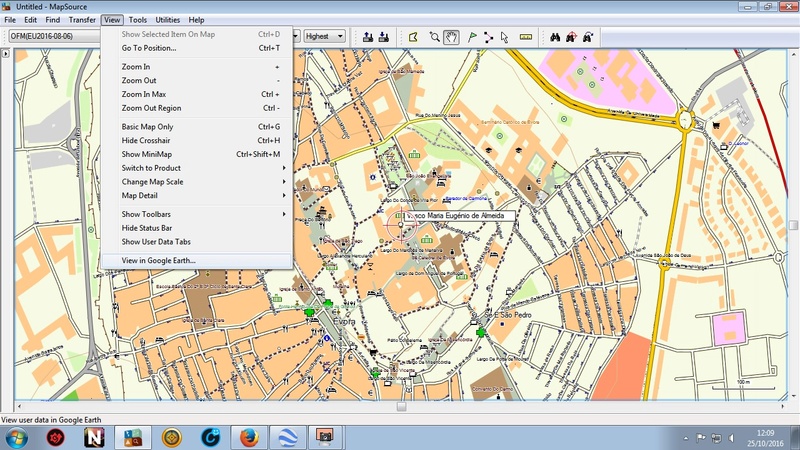Click the taskbar clock showing 12:09
800x450 pixels.
[x=765, y=438]
